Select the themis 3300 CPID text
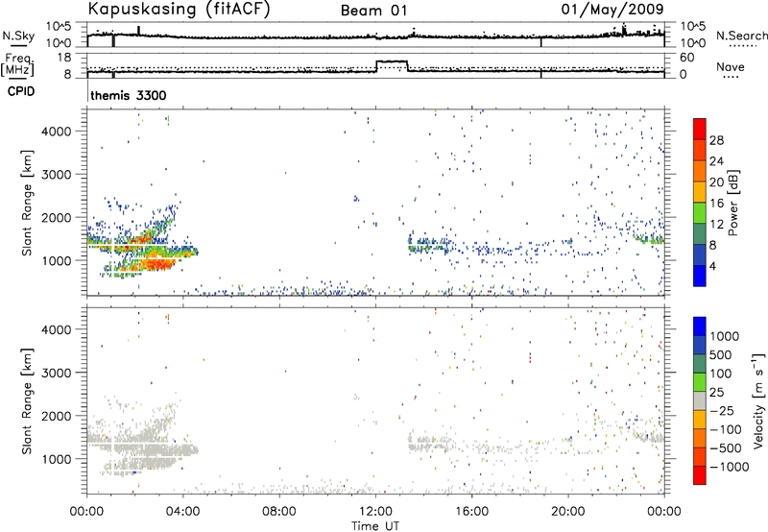The height and width of the screenshot is (532, 768). click(129, 95)
